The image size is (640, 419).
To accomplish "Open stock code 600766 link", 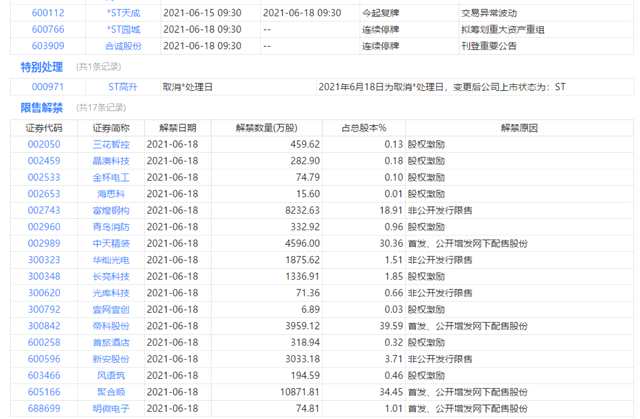I will 48,29.
